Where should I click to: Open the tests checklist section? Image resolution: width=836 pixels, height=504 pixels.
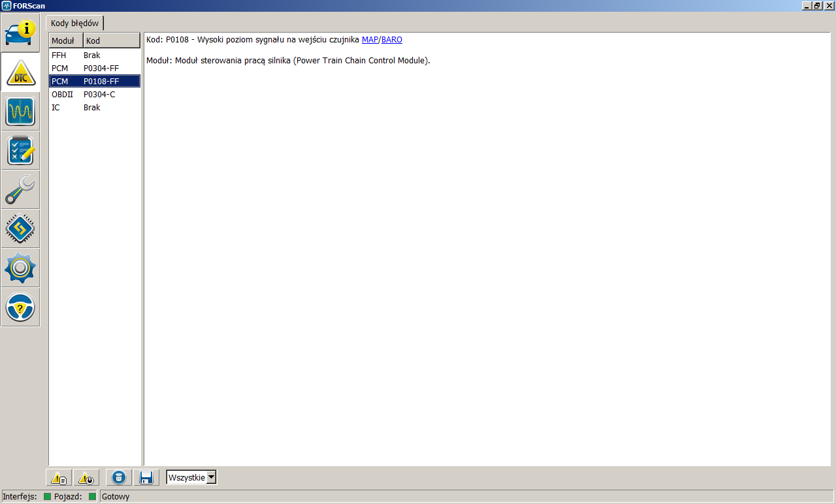click(20, 151)
